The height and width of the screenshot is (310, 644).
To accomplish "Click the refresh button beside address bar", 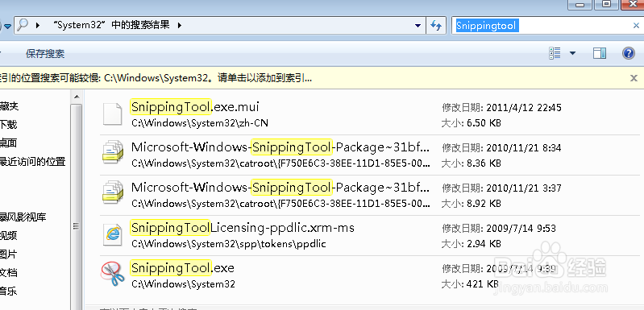I will point(436,26).
